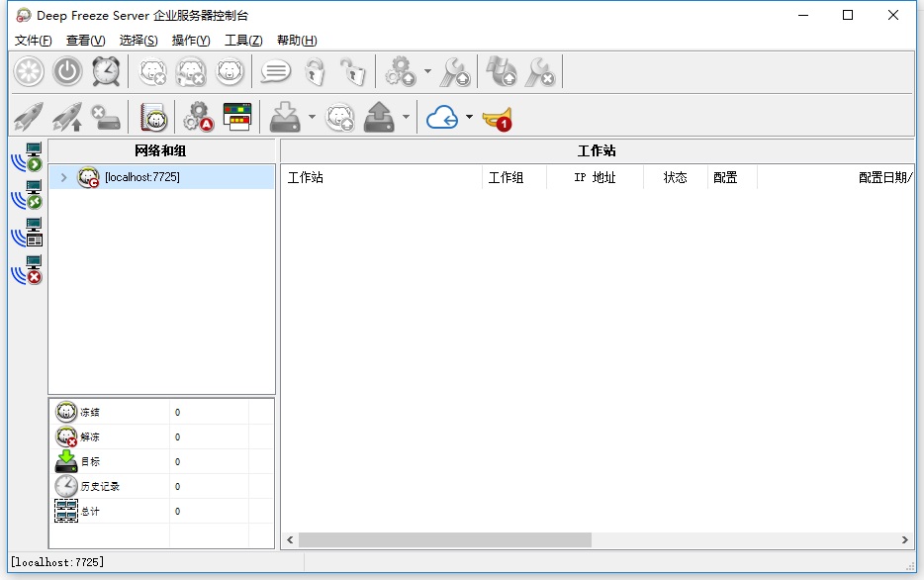This screenshot has height=580, width=924.
Task: Open the 选择(S) menu
Action: tap(139, 40)
